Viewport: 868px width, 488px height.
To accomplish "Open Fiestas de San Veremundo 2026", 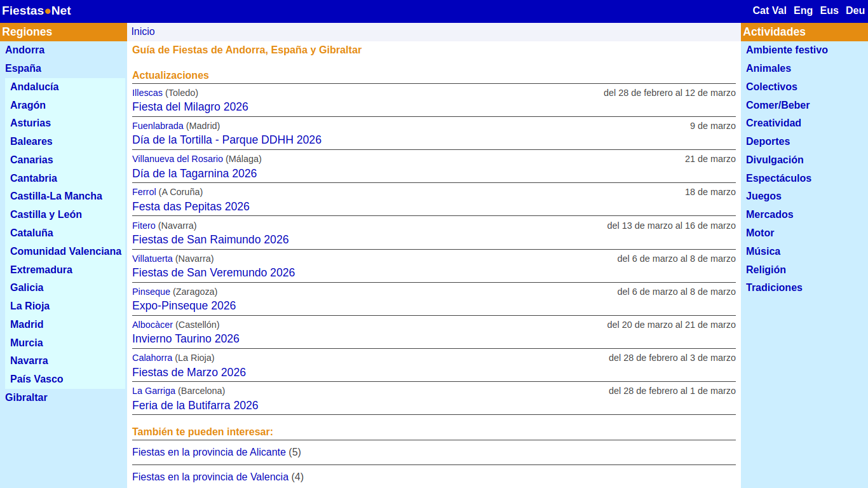I will click(214, 273).
